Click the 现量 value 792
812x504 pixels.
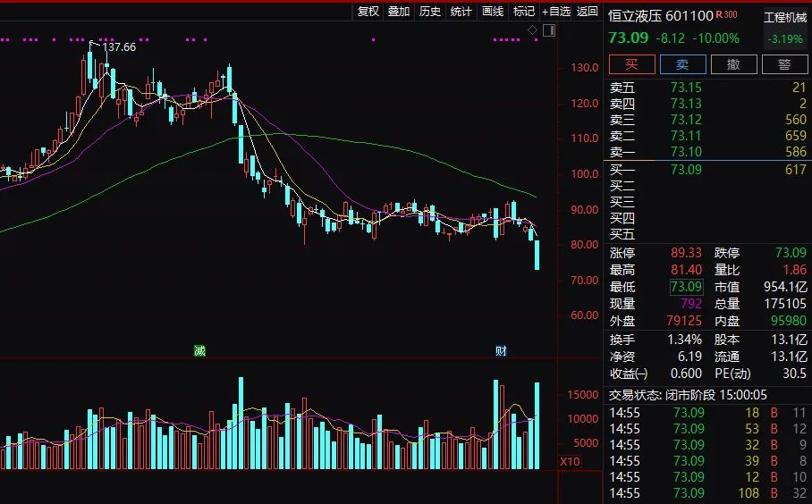pyautogui.click(x=691, y=303)
